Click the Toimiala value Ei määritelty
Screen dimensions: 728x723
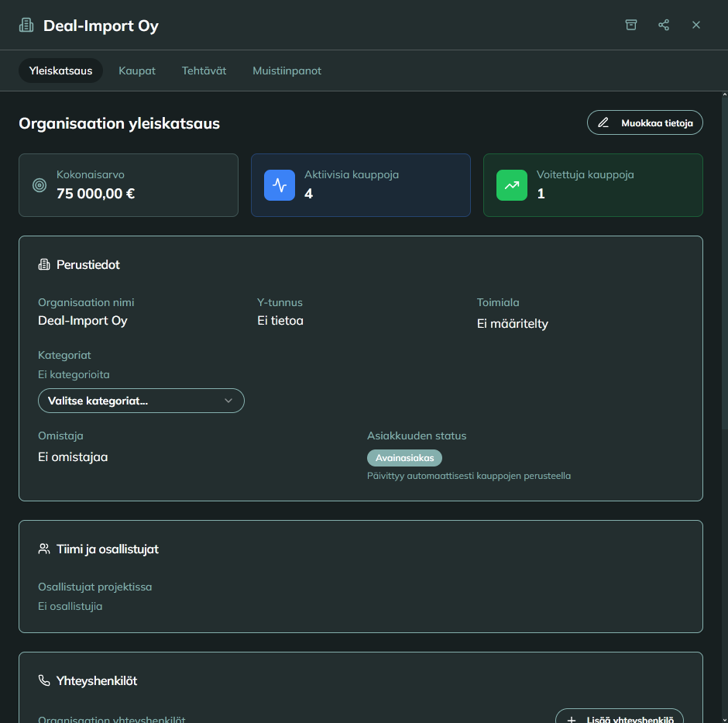pyautogui.click(x=513, y=323)
